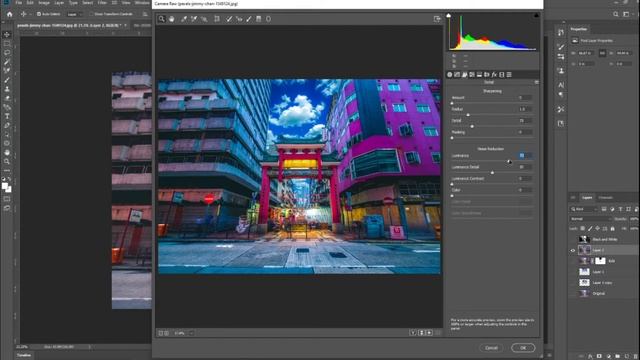640x360 pixels.
Task: Open the Split Toning panel tab
Action: pyautogui.click(x=479, y=75)
